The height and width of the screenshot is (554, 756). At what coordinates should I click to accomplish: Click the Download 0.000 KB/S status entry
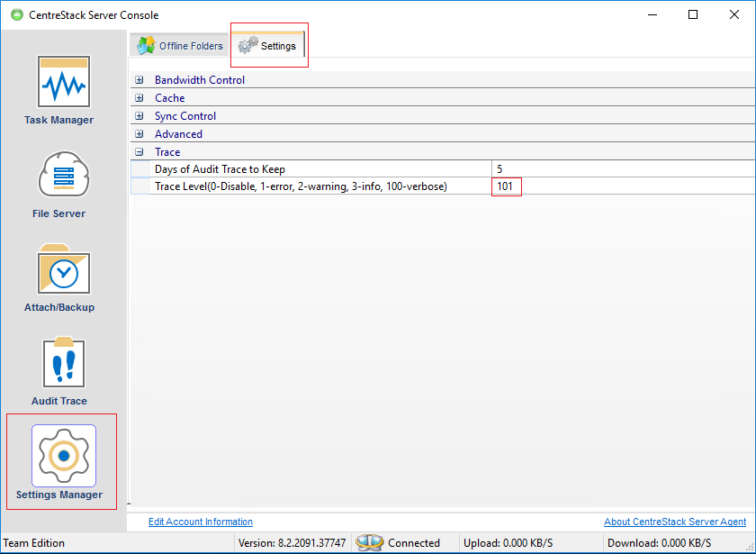point(659,543)
